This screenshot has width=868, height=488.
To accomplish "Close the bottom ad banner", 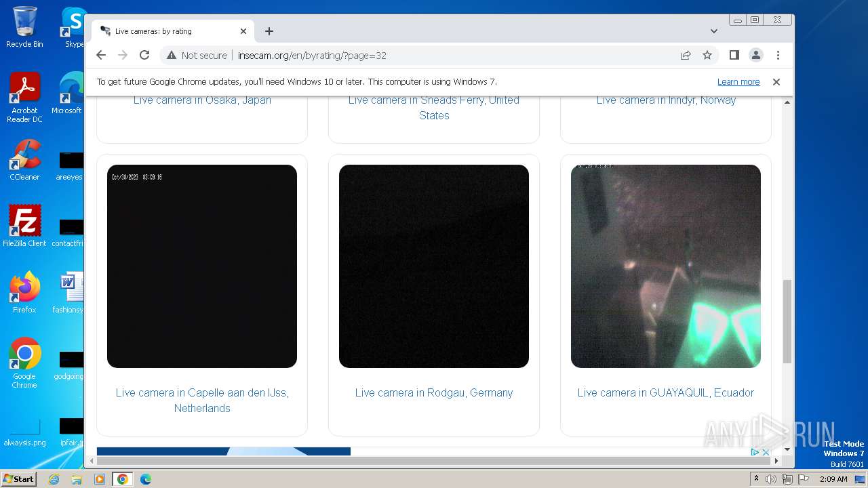I will pyautogui.click(x=766, y=452).
